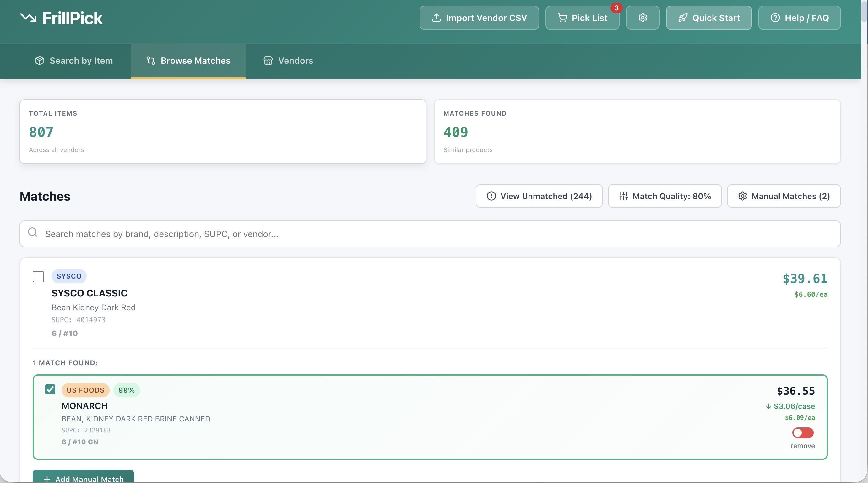Switch to the Search by Item tab
The image size is (868, 483).
click(x=74, y=61)
